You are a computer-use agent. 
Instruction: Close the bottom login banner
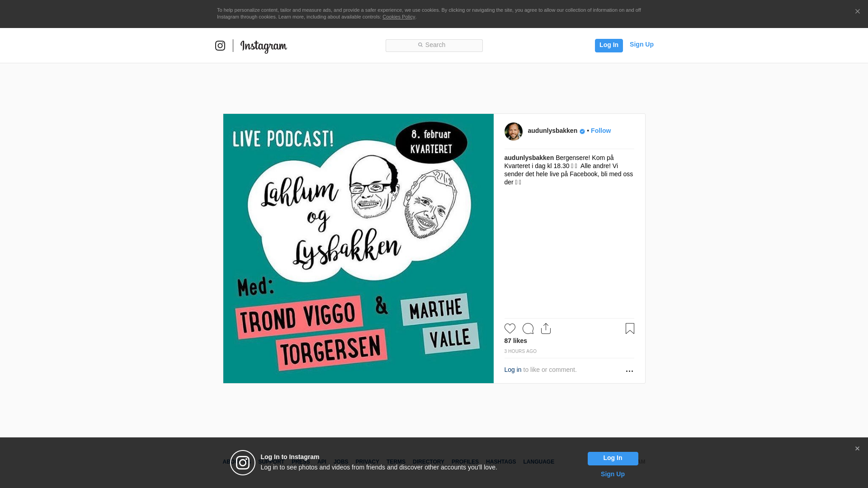[x=857, y=449]
